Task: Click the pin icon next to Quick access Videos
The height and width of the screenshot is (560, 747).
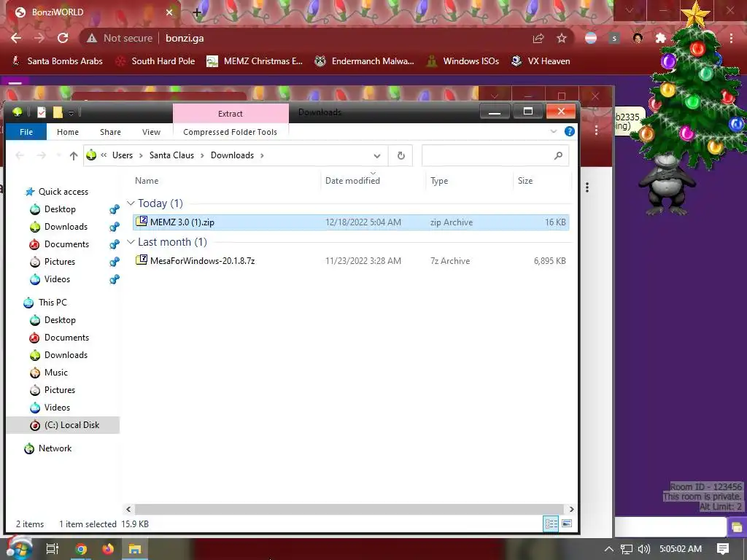Action: (x=114, y=279)
